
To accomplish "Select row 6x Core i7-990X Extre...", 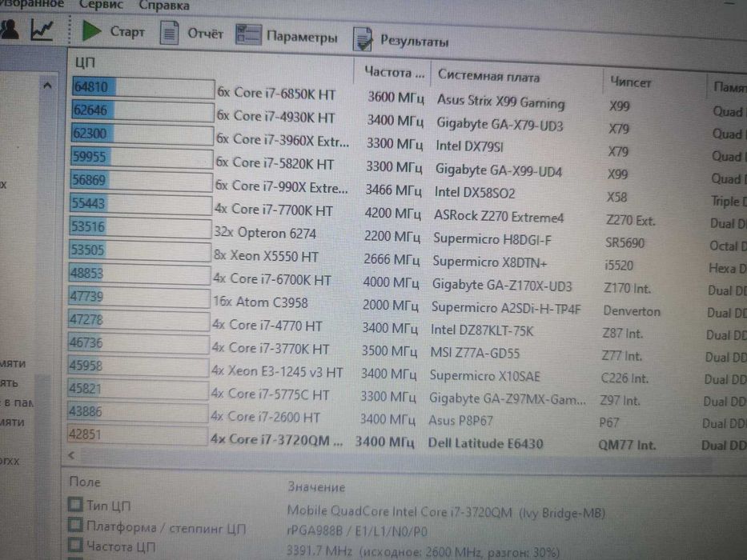I will pos(281,186).
